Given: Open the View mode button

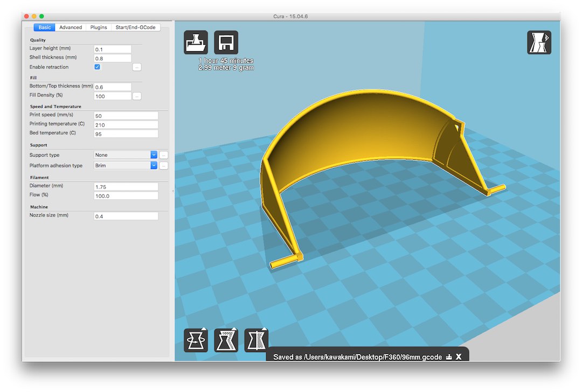Looking at the screenshot, I should [539, 43].
